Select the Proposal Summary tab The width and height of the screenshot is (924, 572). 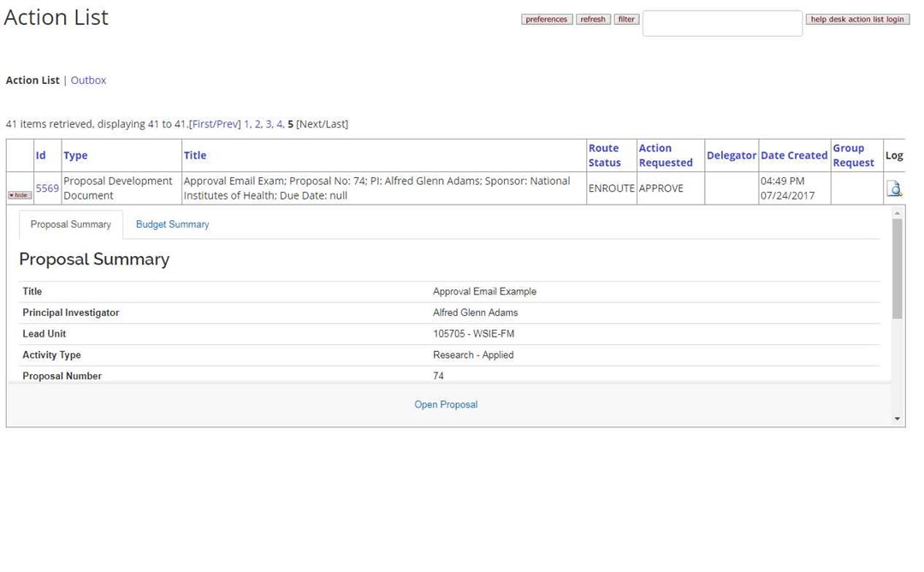click(x=71, y=224)
